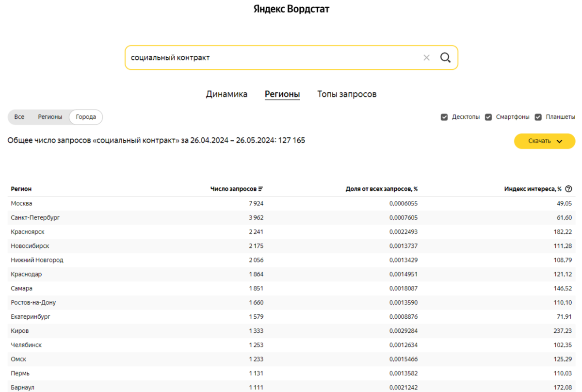
Task: Select the Красноярск row name
Action: coord(28,232)
